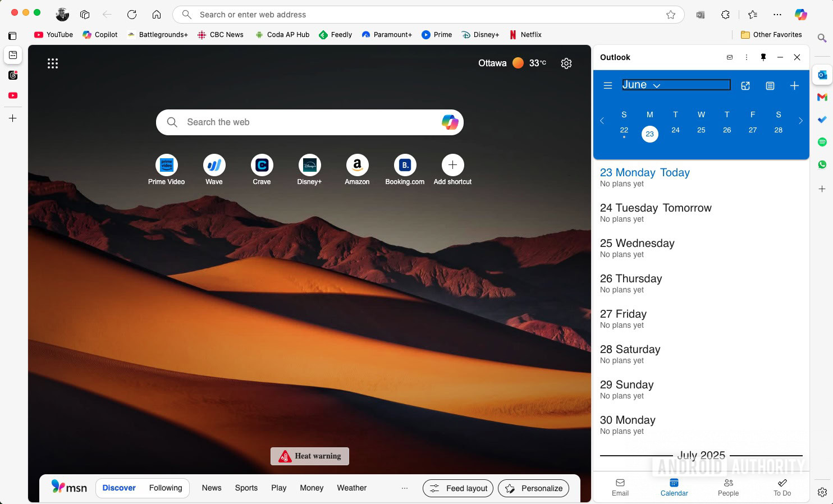Switch to the To Do tab
The height and width of the screenshot is (504, 833).
782,488
